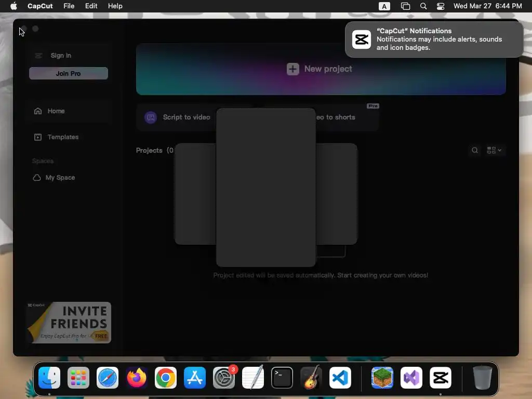Screen dimensions: 532x399
Task: Open the Templates section
Action: point(68,137)
